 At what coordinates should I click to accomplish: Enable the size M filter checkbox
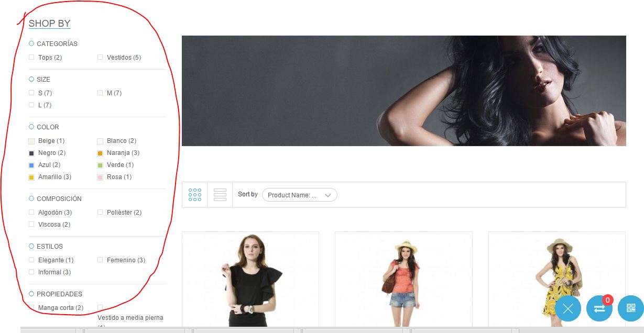click(100, 93)
